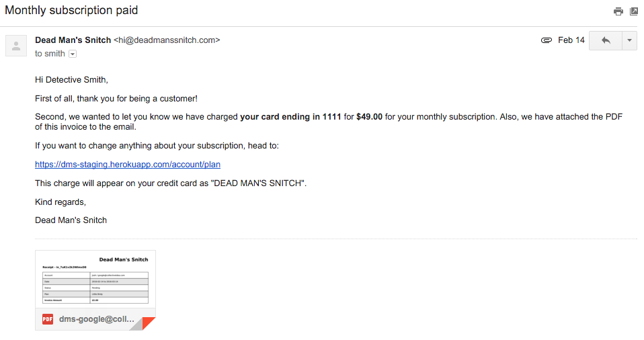The image size is (644, 340).
Task: Click the attachment filename dms-google@coll...
Action: click(x=97, y=319)
